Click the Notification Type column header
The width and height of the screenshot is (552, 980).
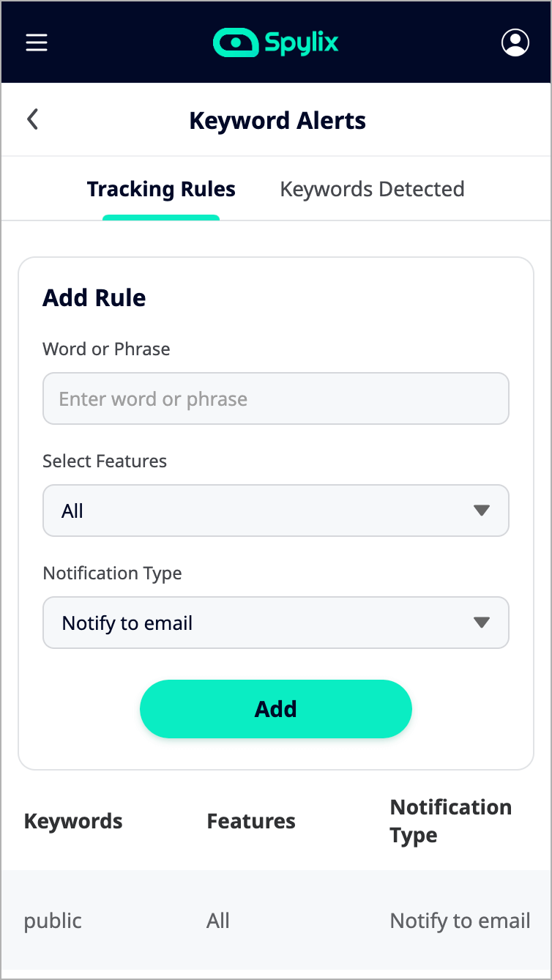coord(451,821)
